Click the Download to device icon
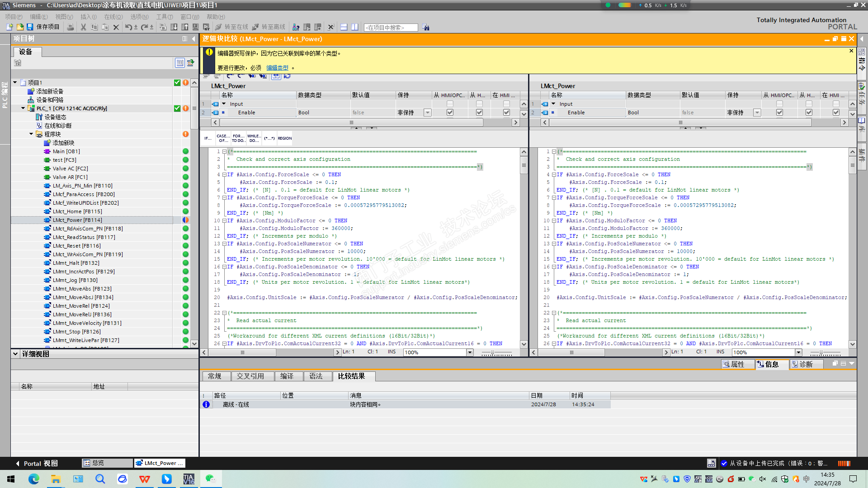The height and width of the screenshot is (488, 868). tap(174, 27)
